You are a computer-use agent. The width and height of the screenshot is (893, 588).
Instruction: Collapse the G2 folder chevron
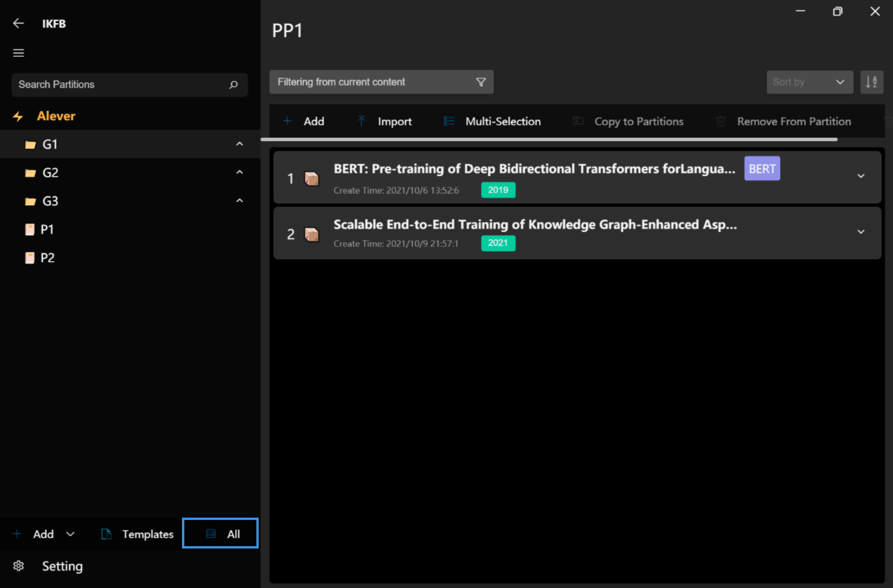point(239,173)
